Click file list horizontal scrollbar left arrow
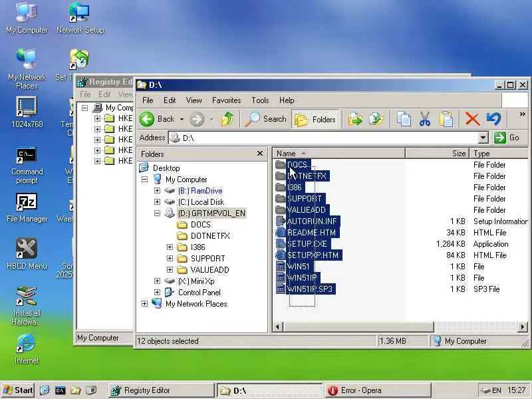 pos(277,327)
